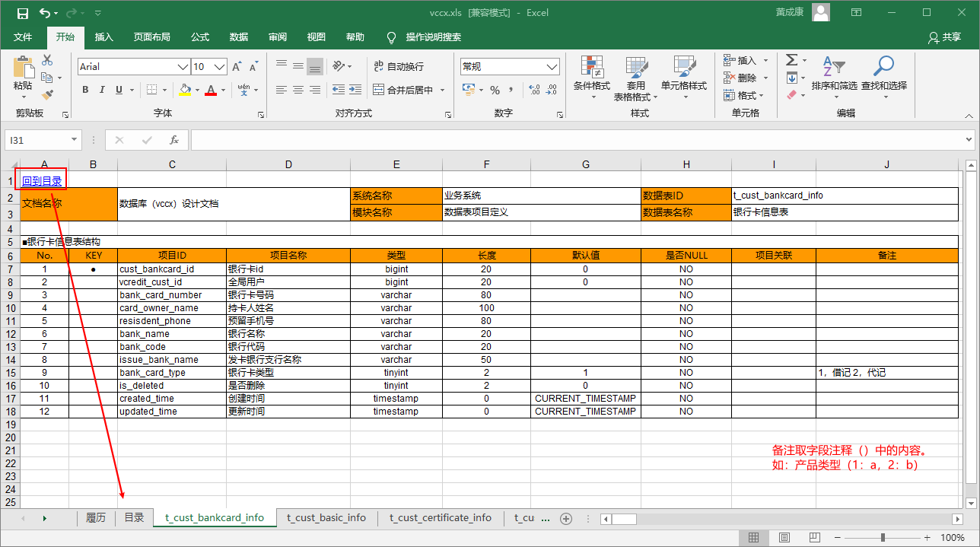The image size is (980, 547).
Task: Apply percent style with the % icon
Action: pos(495,90)
